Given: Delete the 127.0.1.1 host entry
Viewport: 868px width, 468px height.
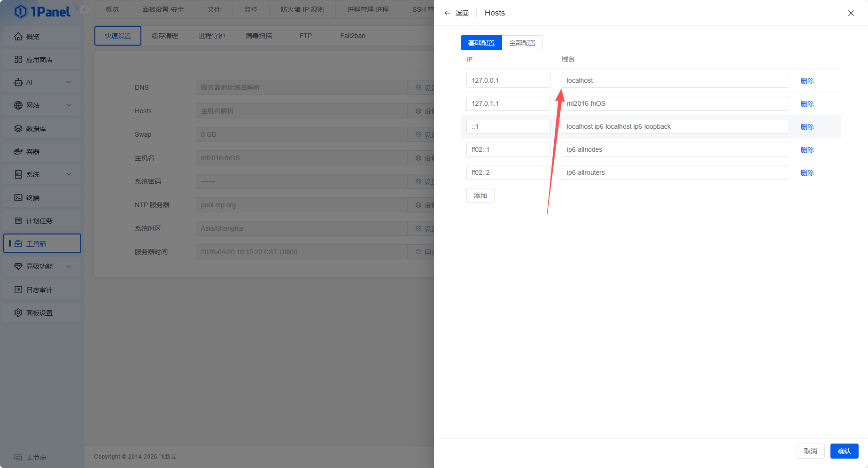Looking at the screenshot, I should click(x=807, y=104).
